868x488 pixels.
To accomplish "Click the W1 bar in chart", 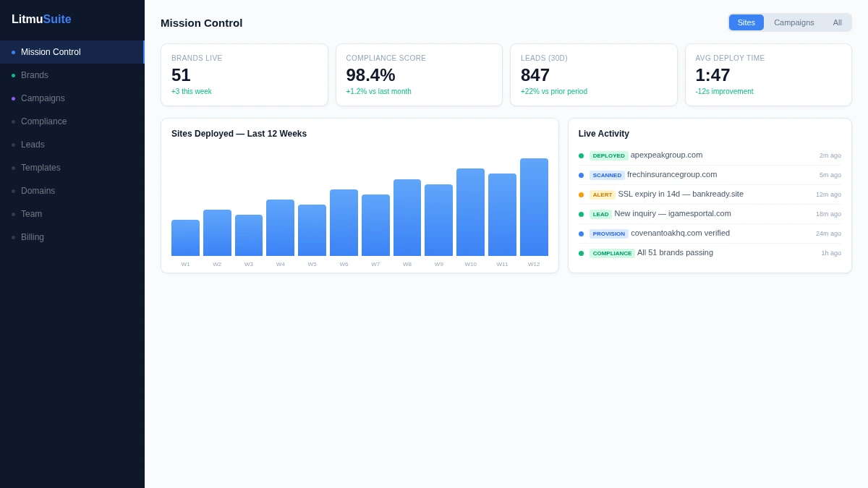I will 185,238.
